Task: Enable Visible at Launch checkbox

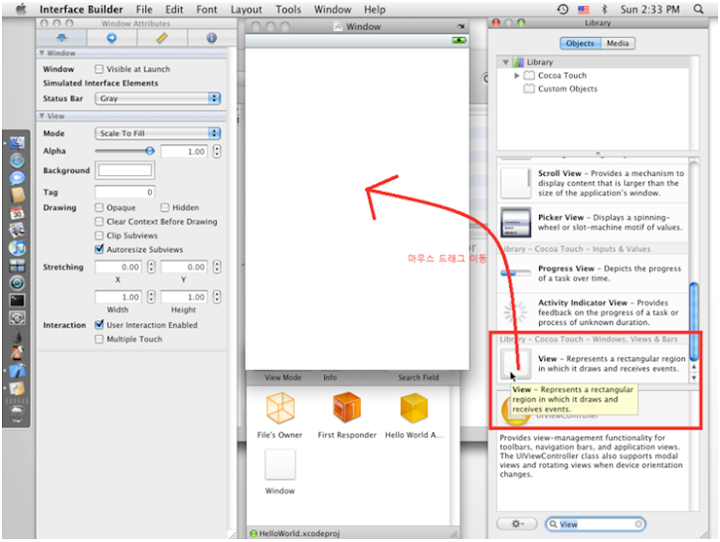Action: pos(99,69)
